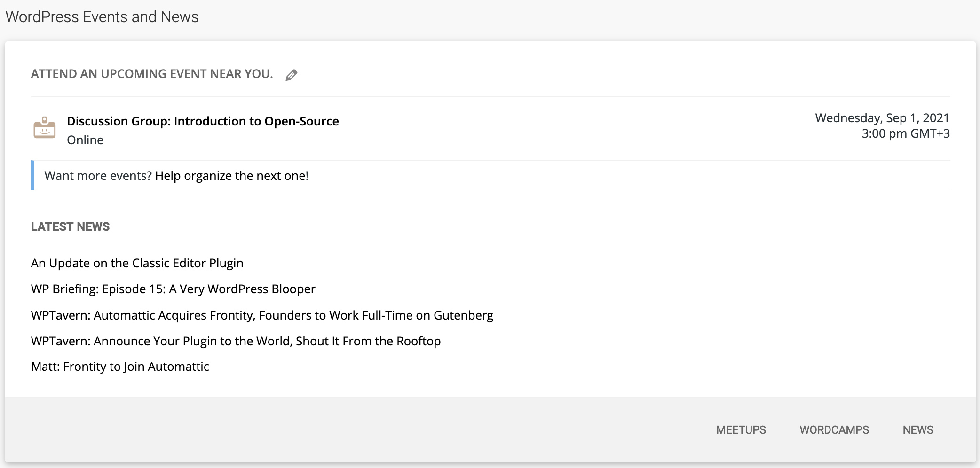Click Attend an Upcoming Event Near You heading
Screen dimensions: 980x468
(152, 74)
